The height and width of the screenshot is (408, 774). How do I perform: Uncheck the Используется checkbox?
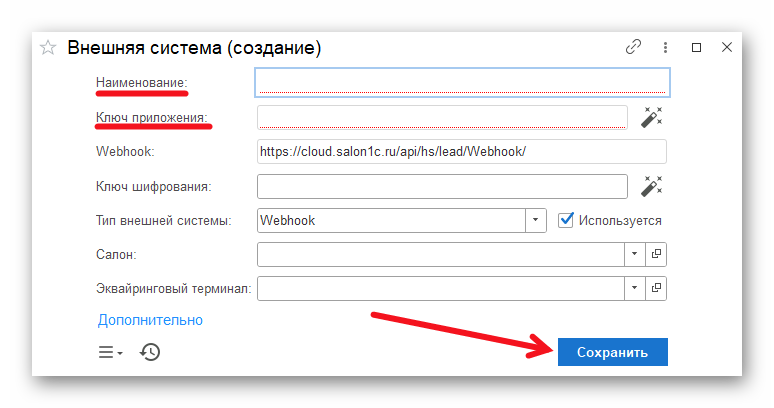tap(566, 220)
